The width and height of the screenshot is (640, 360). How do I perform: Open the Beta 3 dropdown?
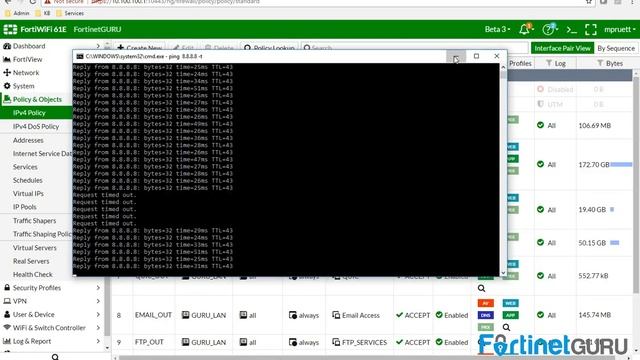click(497, 29)
